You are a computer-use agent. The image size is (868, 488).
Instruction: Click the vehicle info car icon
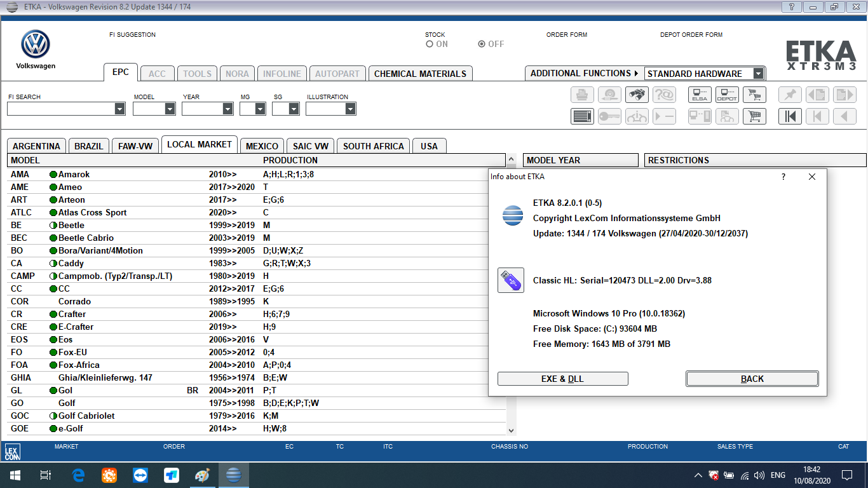(x=637, y=116)
